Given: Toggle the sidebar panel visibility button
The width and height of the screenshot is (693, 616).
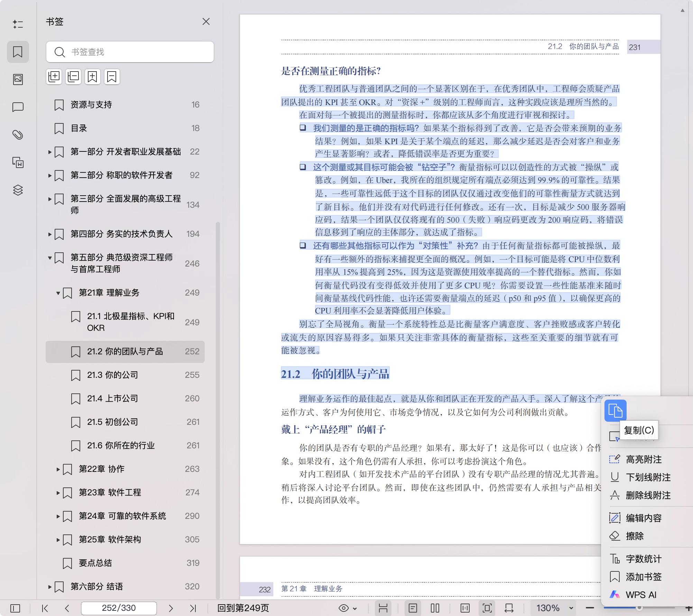Looking at the screenshot, I should coord(15,608).
